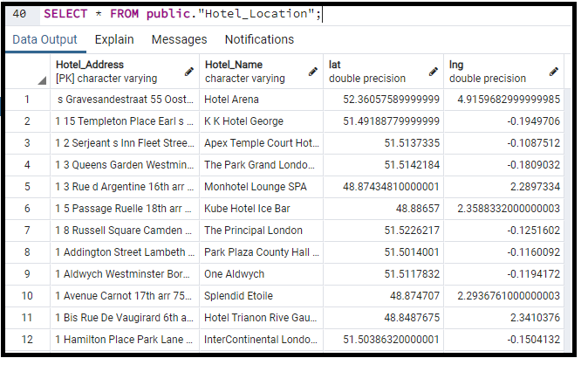Image resolution: width=588 pixels, height=365 pixels.
Task: Click the '1 Avenue Carnot 17th arr 75...' cell
Action: [125, 295]
